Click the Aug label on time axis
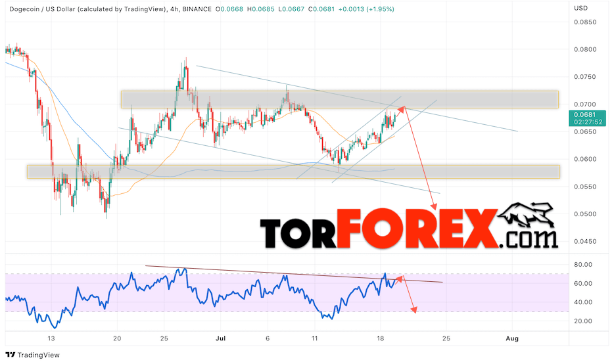The height and width of the screenshot is (364, 614). (512, 338)
